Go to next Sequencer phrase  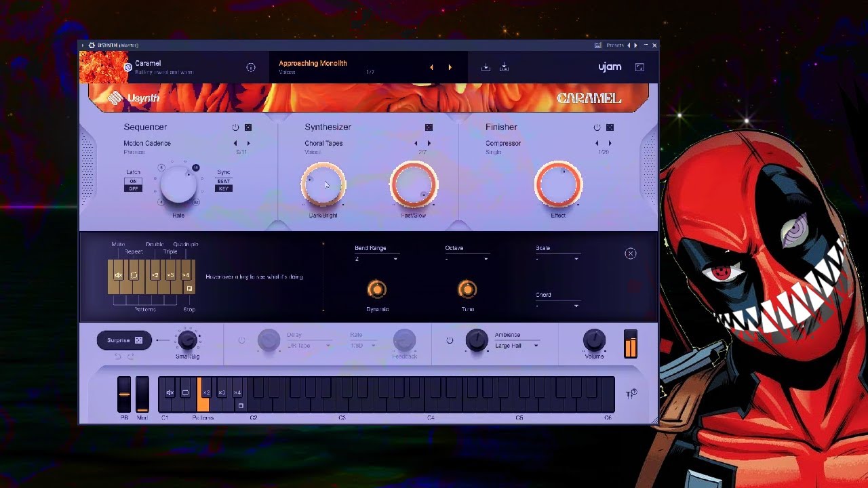[x=248, y=143]
